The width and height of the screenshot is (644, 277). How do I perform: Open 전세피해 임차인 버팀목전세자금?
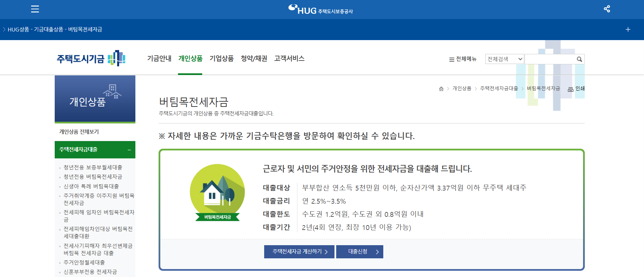[x=99, y=216]
